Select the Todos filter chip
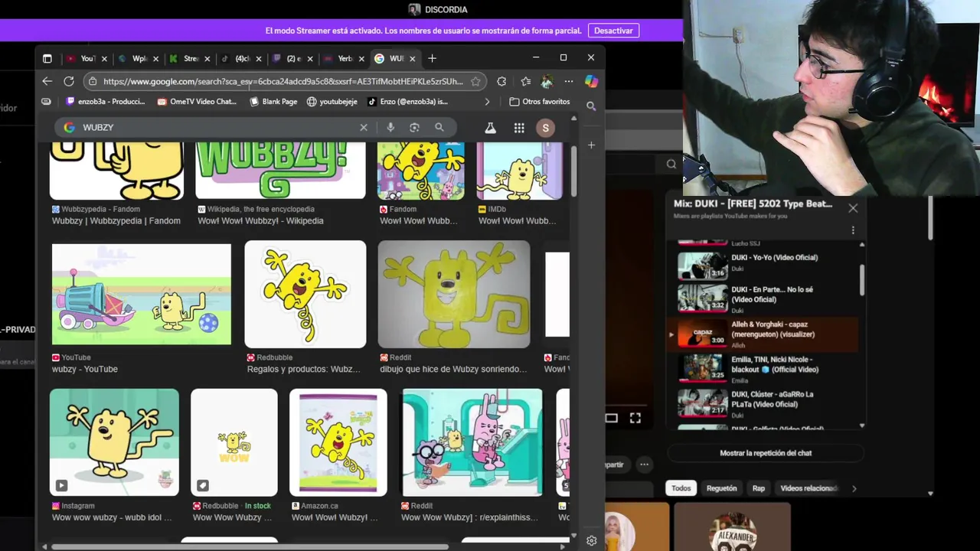 coord(681,488)
